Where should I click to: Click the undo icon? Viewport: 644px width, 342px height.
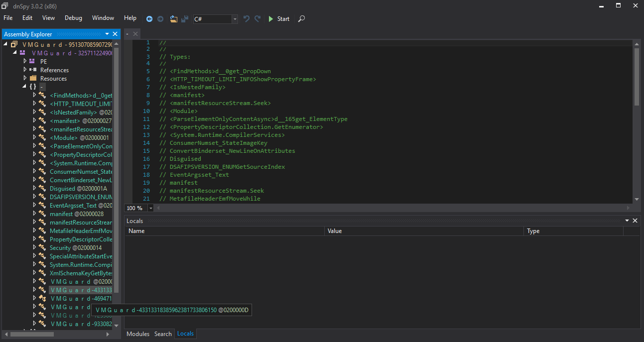pyautogui.click(x=246, y=18)
